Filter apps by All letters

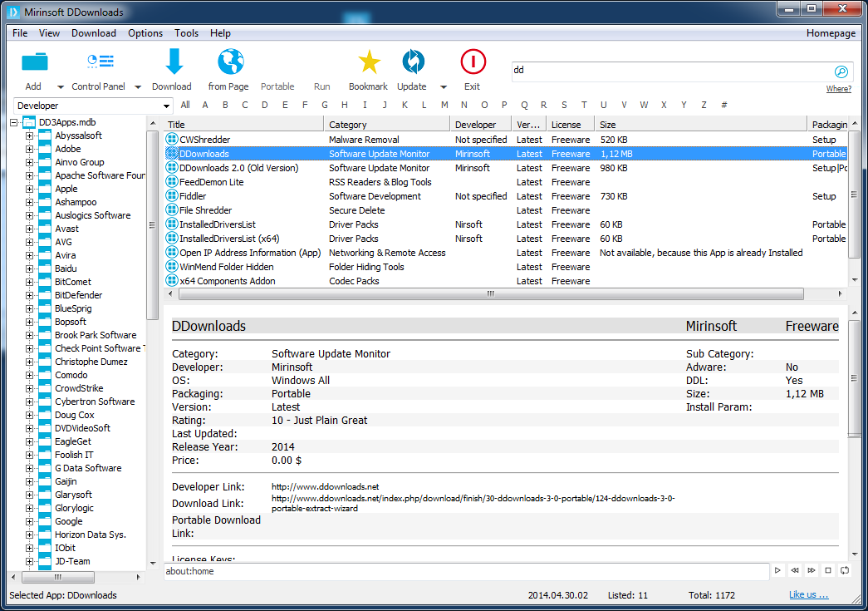185,105
